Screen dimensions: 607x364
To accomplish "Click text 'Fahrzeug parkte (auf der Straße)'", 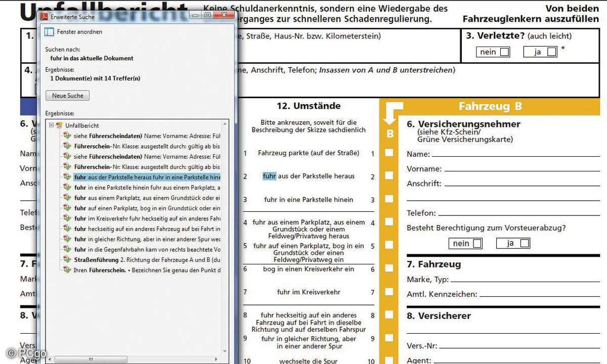I will pos(309,153).
